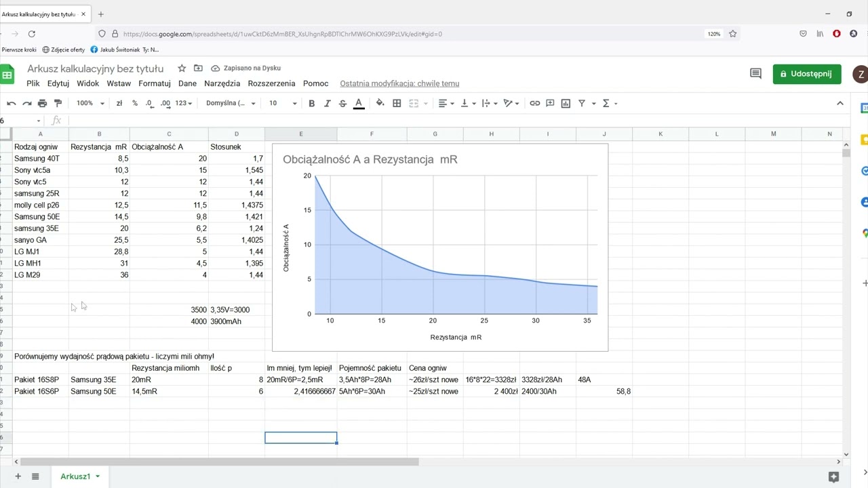Add a new sheet
868x488 pixels.
click(18, 476)
